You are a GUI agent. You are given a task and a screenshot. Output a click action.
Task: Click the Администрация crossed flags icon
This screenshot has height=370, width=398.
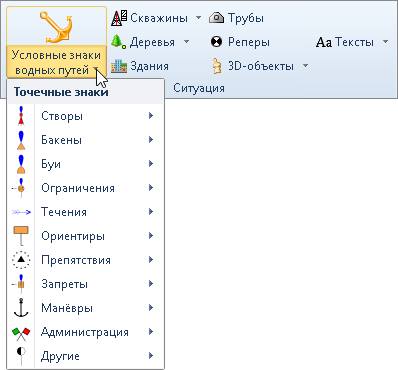point(21,334)
